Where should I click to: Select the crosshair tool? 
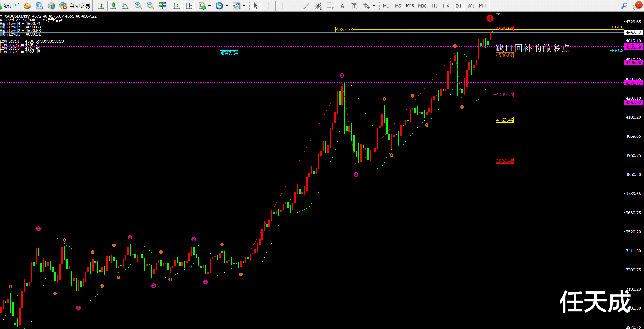[x=268, y=6]
